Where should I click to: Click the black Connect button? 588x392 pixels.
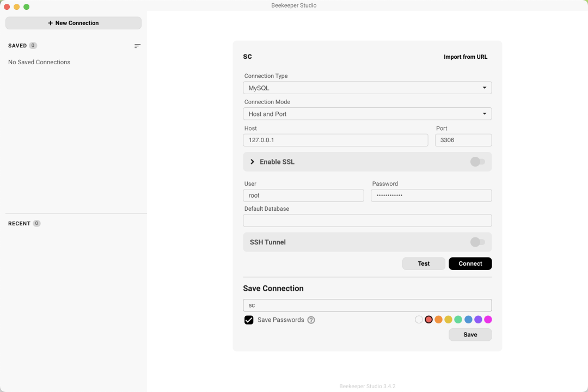(x=470, y=264)
